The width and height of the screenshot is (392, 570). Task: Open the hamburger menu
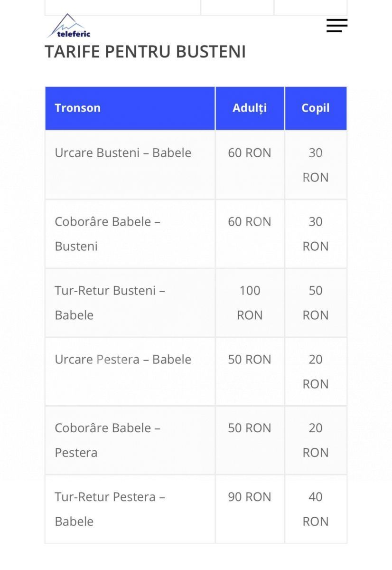[337, 26]
